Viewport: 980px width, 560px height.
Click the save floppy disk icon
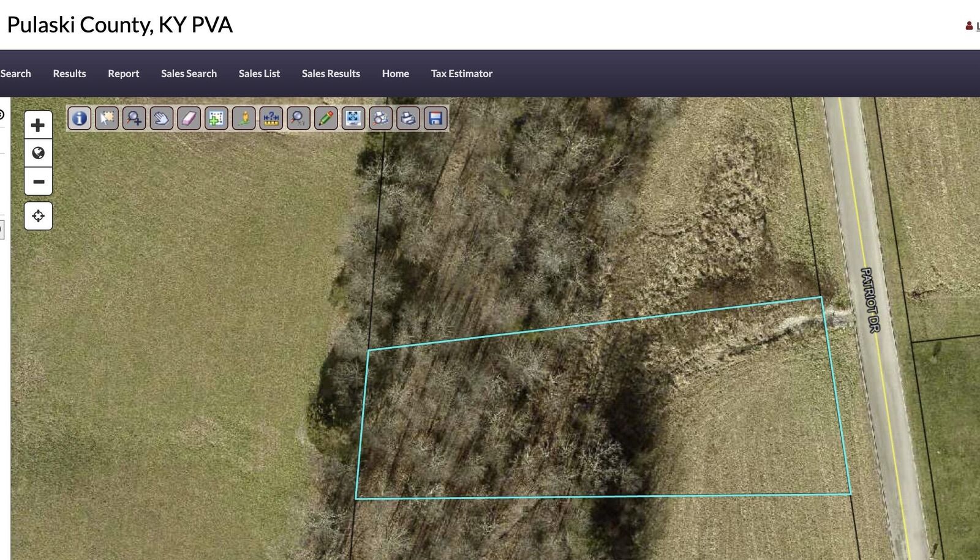point(435,118)
